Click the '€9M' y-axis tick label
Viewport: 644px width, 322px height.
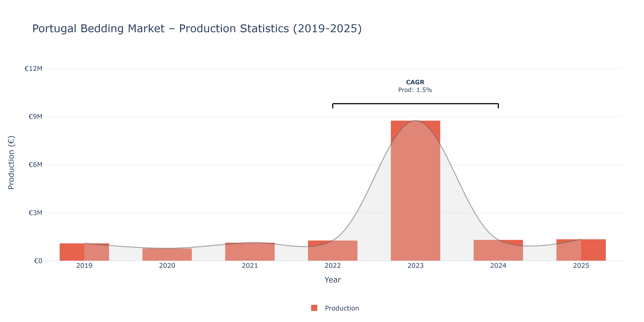pos(35,117)
